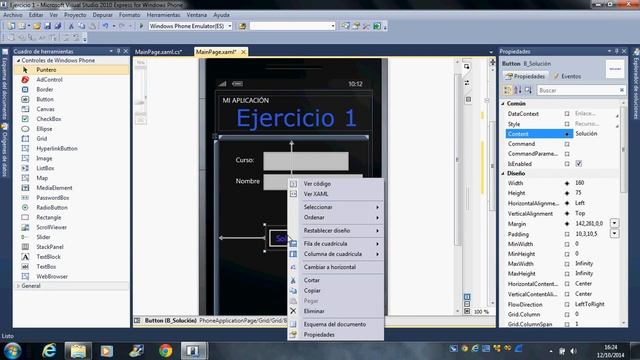Screen dimensions: 640x360
Task: Choose Eliminar in context menu
Action: [x=336, y=311]
